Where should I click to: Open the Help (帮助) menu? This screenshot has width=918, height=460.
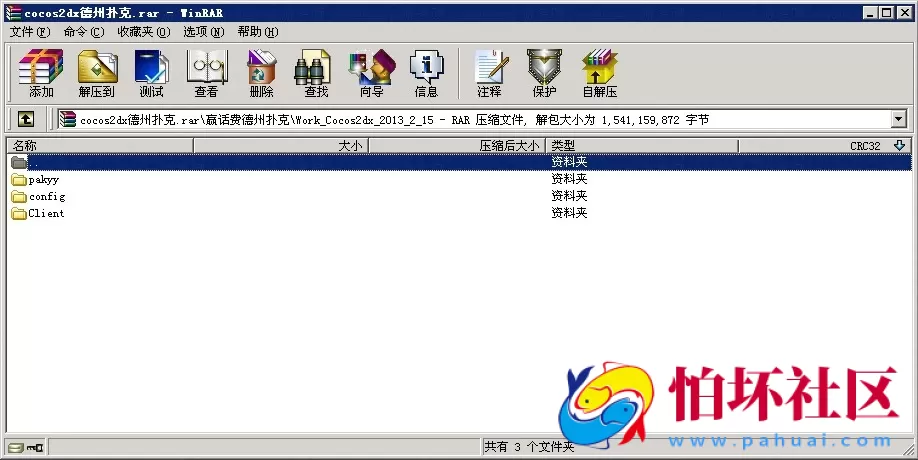(258, 32)
